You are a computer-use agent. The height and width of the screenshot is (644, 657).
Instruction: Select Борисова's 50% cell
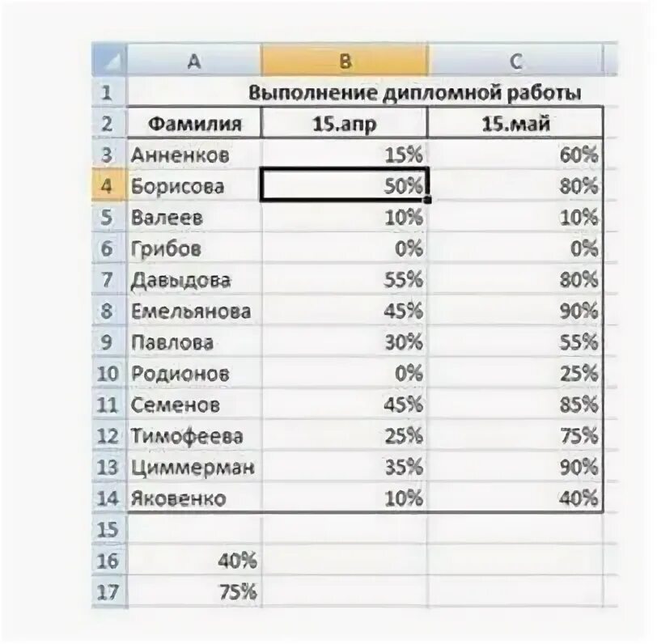(345, 185)
